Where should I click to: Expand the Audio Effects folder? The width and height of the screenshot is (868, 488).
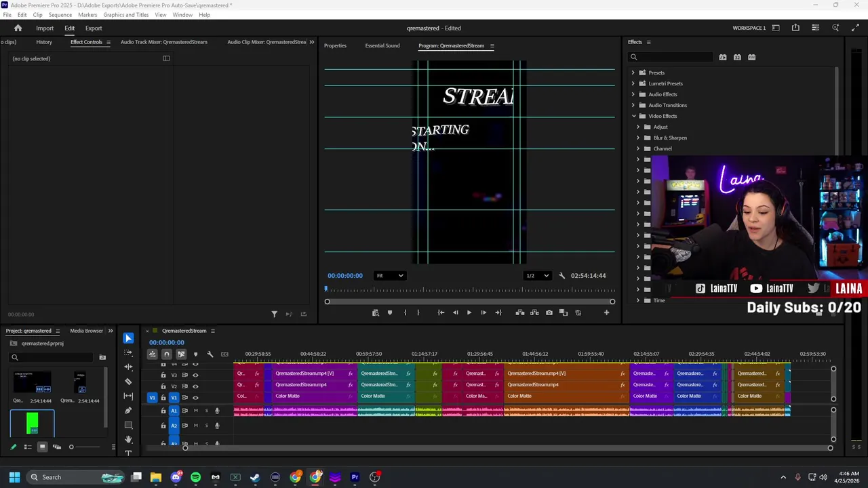click(x=633, y=94)
